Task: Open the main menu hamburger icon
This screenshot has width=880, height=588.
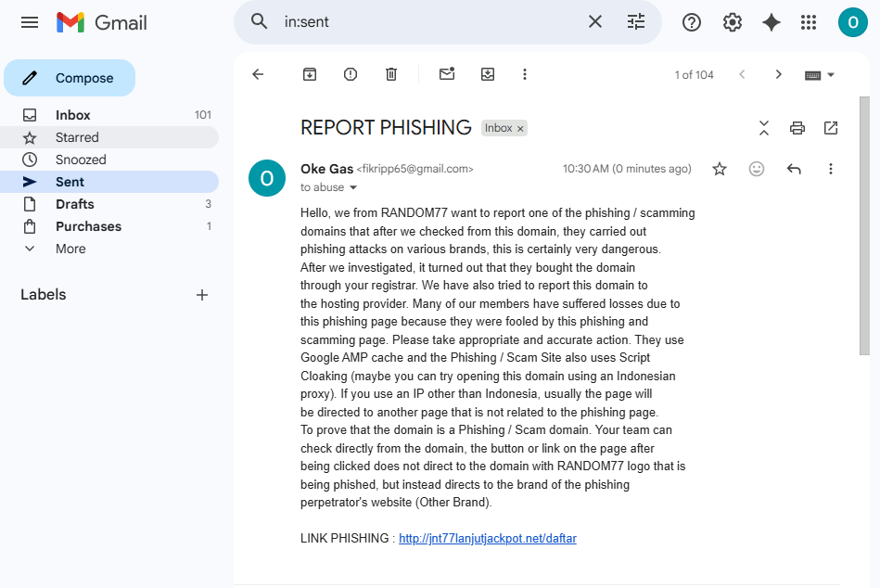Action: (30, 22)
